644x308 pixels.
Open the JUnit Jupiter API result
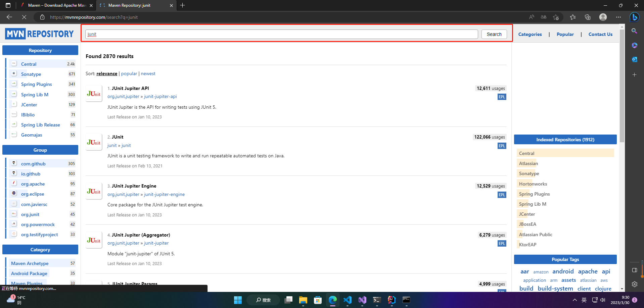(x=130, y=88)
